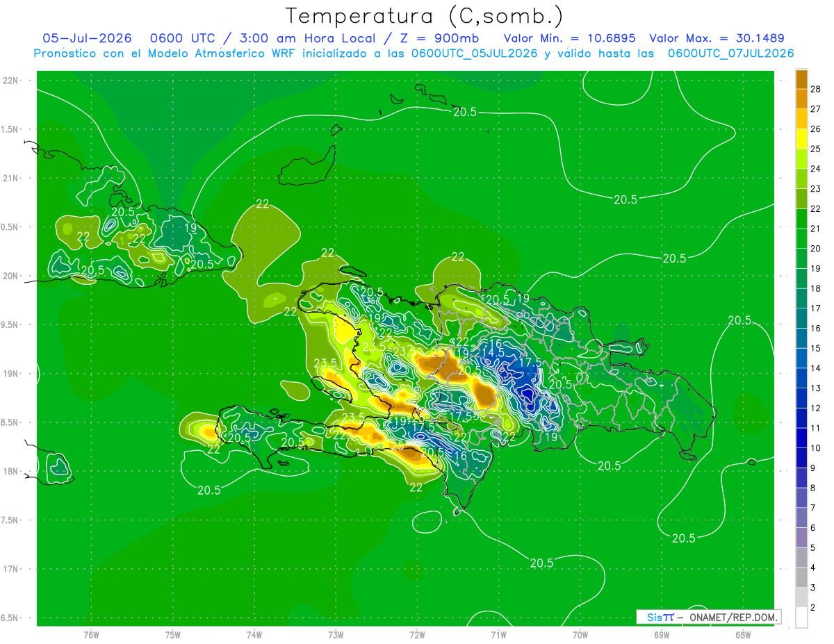This screenshot has height=644, width=834.
Task: Pick the dark blue legend swatch between 10 and 11
Action: click(x=801, y=438)
